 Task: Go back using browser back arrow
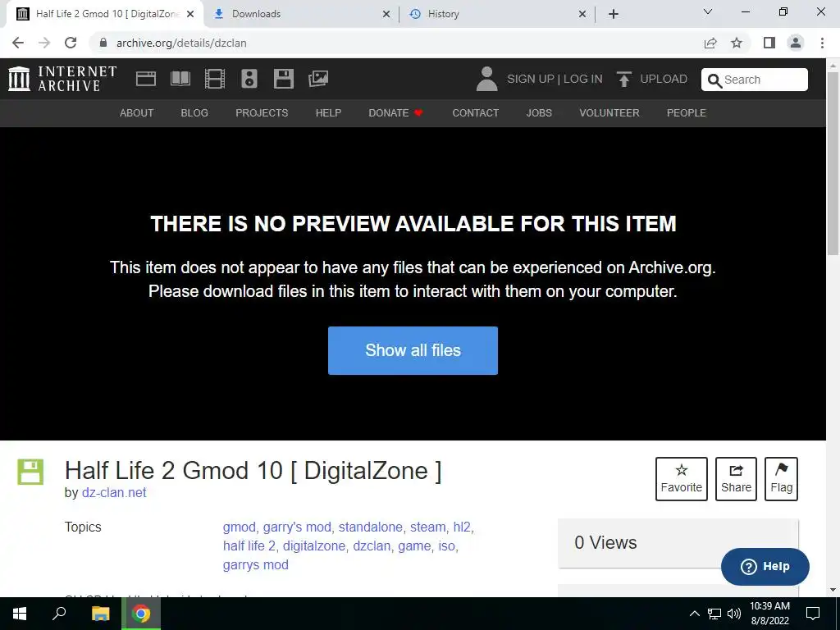[x=18, y=43]
